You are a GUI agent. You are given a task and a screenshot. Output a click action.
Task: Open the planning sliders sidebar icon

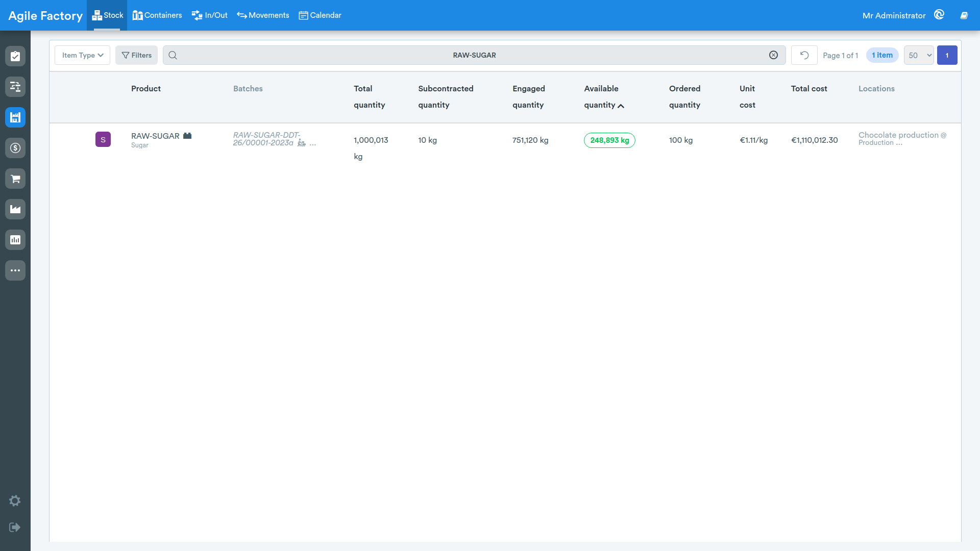coord(15,87)
